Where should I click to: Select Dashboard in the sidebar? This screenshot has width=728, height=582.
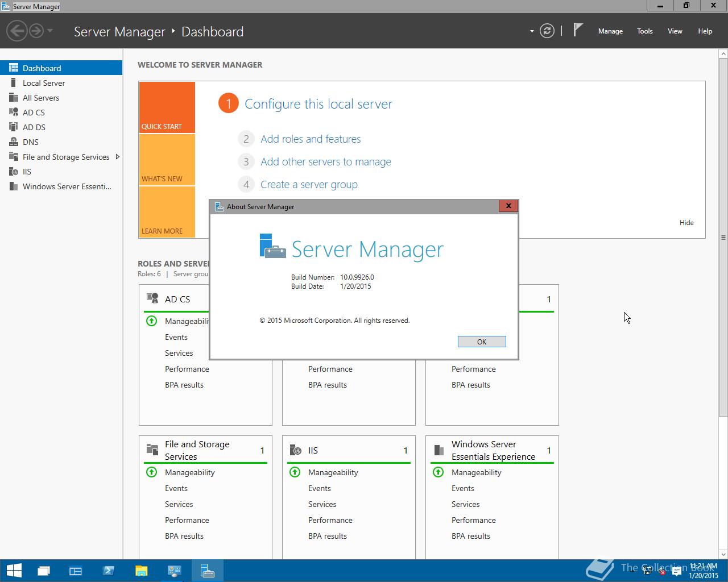[61, 68]
